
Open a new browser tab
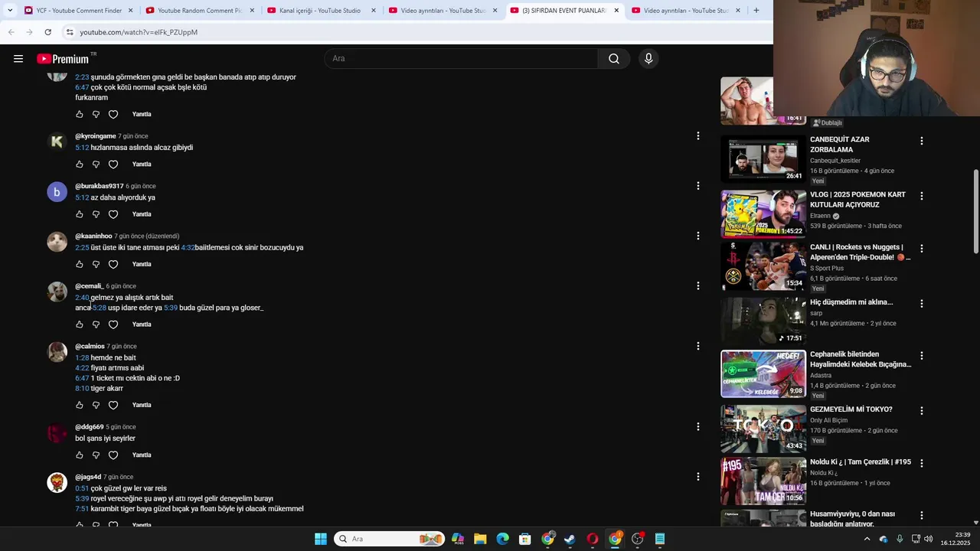(x=756, y=11)
